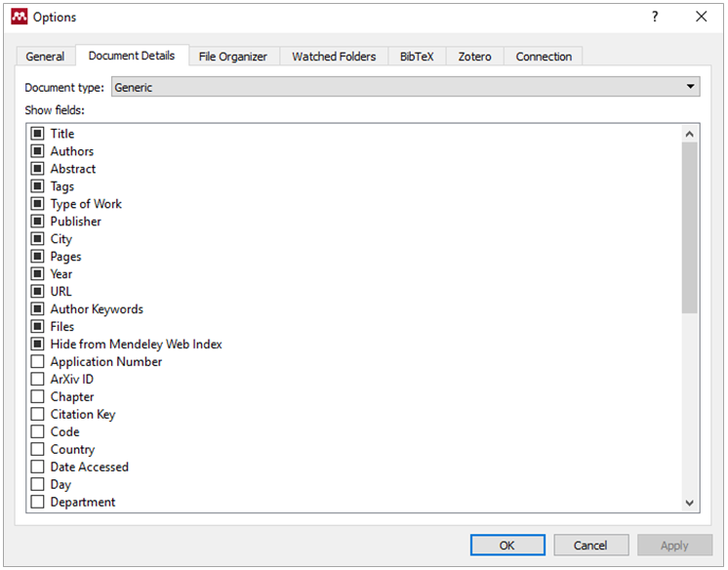Enable the ArXiv ID field
This screenshot has height=570, width=728.
[37, 379]
